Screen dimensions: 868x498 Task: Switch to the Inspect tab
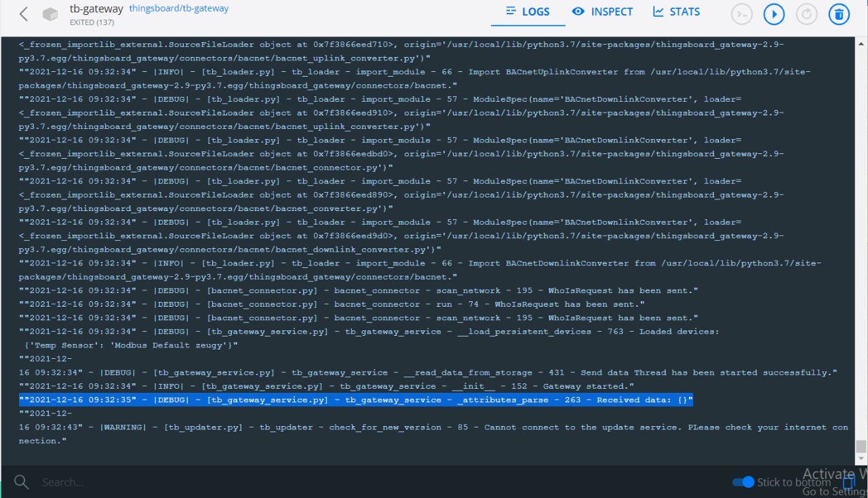(602, 12)
